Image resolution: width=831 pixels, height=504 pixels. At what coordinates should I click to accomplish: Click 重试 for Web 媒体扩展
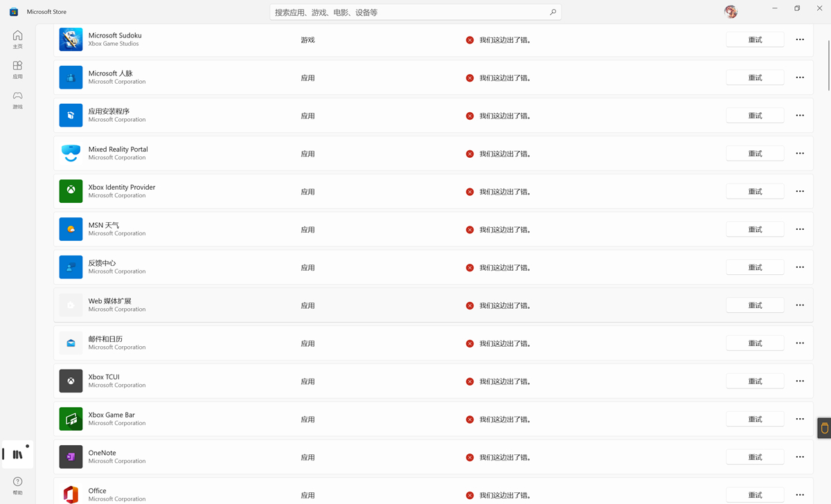pyautogui.click(x=755, y=305)
